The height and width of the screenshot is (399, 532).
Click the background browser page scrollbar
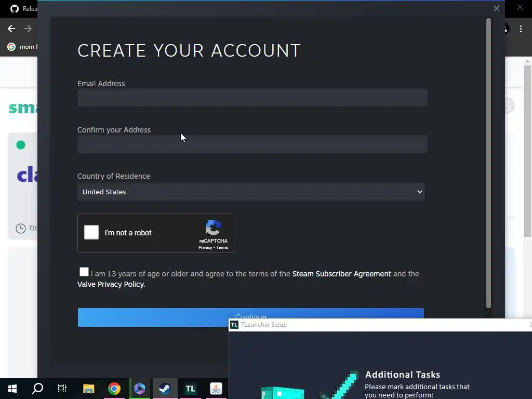[527, 151]
